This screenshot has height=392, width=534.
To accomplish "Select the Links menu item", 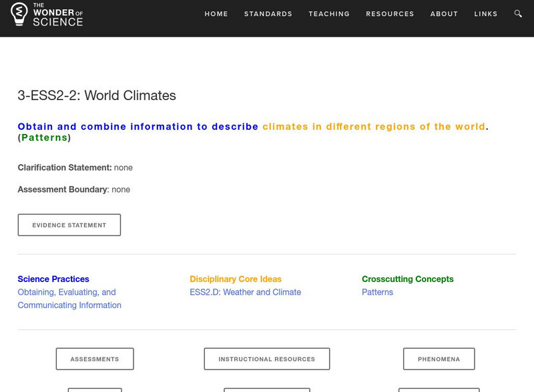I will pos(486,14).
